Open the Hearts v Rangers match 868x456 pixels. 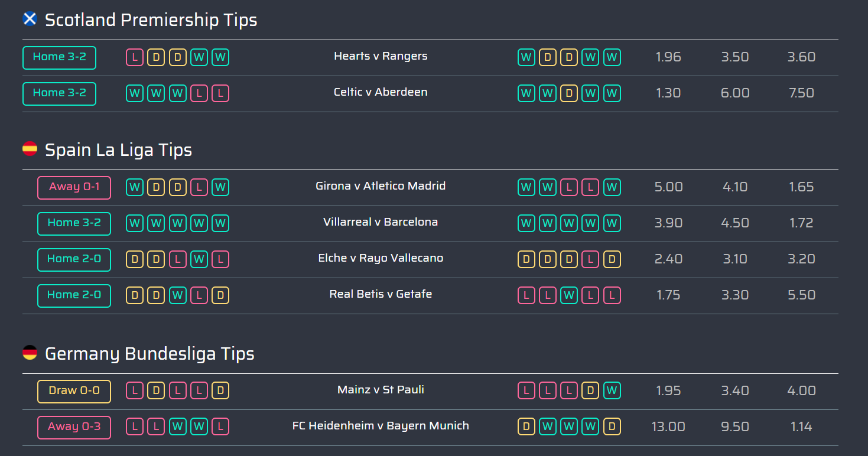coord(381,56)
